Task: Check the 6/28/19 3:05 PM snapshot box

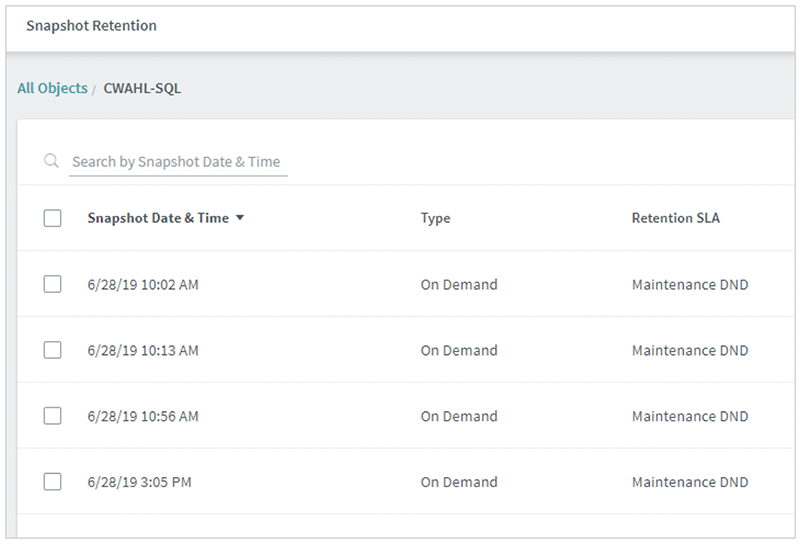Action: tap(53, 482)
